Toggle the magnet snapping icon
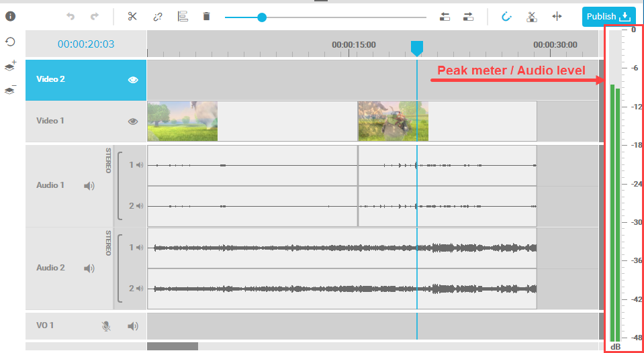The height and width of the screenshot is (353, 644). [507, 16]
